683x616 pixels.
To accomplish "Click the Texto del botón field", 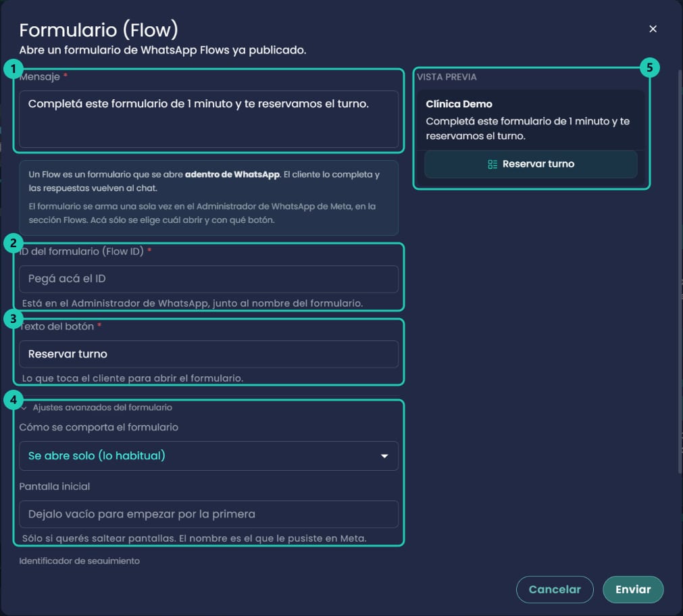I will [x=209, y=354].
